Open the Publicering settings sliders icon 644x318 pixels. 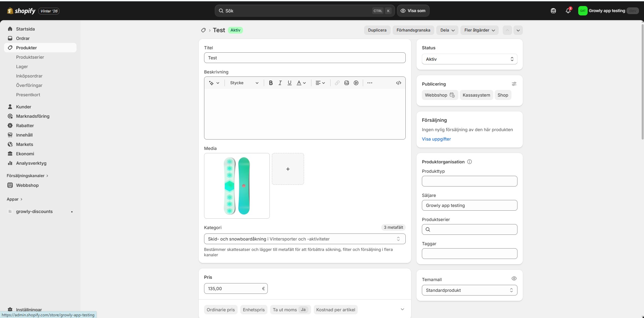[x=514, y=84]
